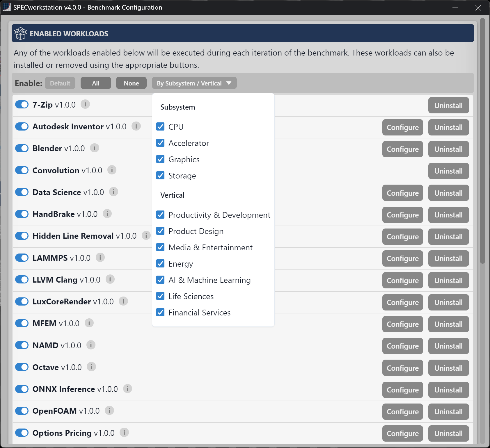Collapse the By Subsystem / Vertical dropdown
490x448 pixels.
194,83
